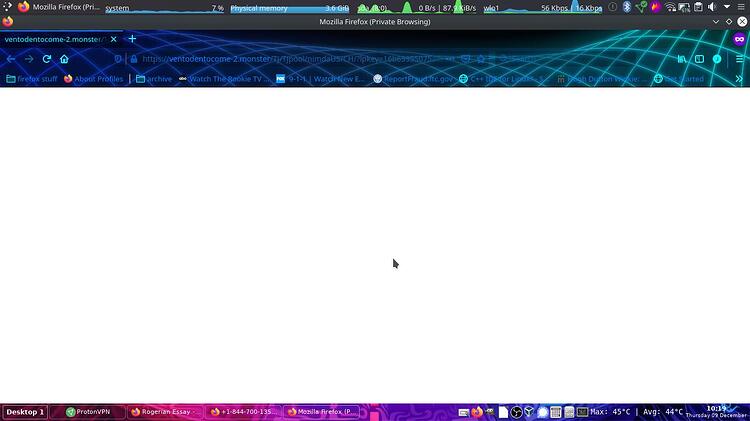Expand the archive bookmarks folder
The width and height of the screenshot is (750, 421).
[154, 79]
